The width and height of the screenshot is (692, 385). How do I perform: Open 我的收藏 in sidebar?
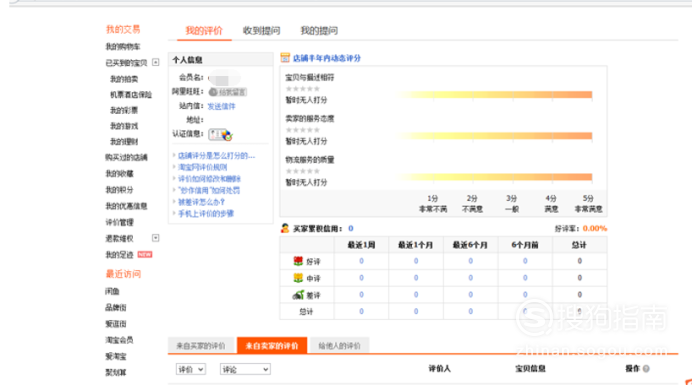(x=119, y=174)
